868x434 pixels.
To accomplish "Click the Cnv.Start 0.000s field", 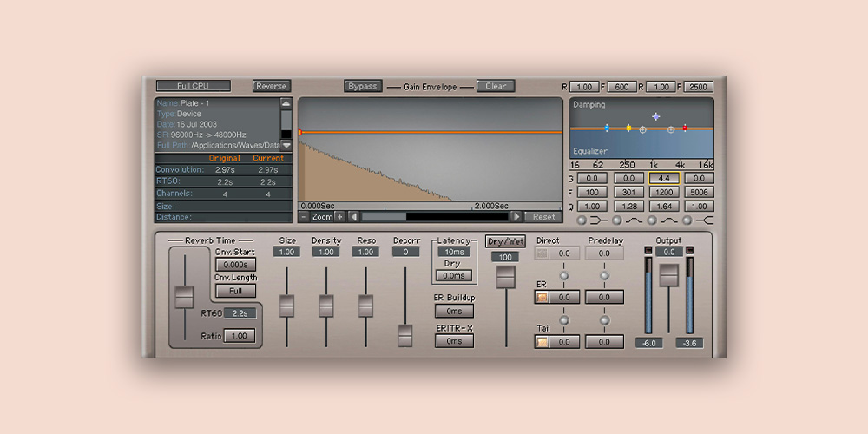I will 235,265.
